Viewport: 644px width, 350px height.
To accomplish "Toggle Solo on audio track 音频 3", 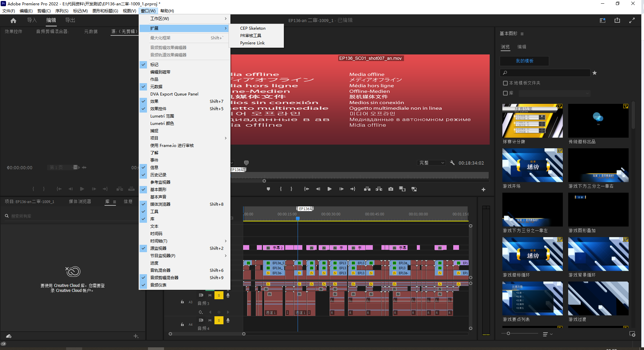I will [219, 295].
